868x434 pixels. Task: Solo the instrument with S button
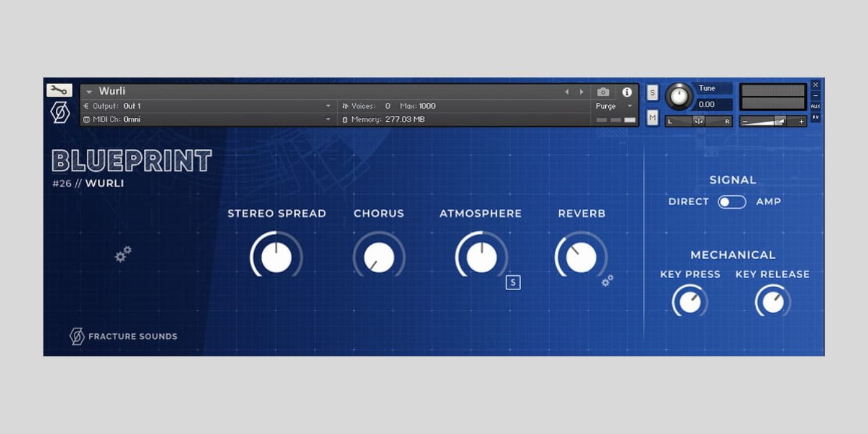point(652,93)
